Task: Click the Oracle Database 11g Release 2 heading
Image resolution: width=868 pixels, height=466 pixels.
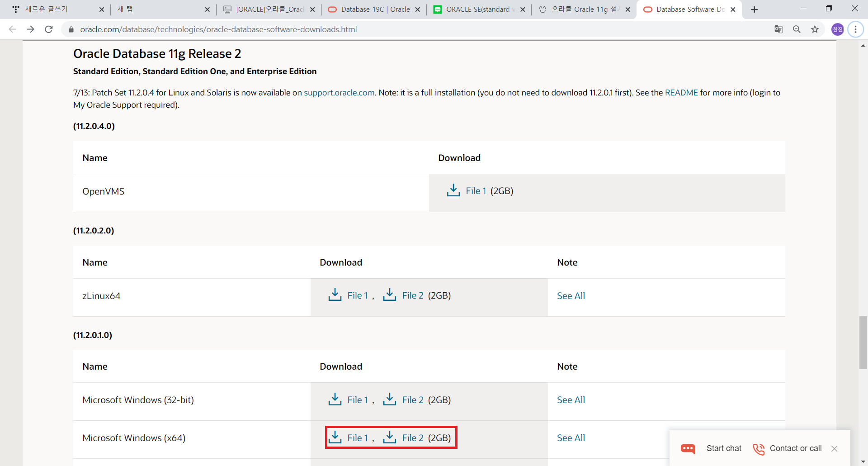Action: [157, 54]
